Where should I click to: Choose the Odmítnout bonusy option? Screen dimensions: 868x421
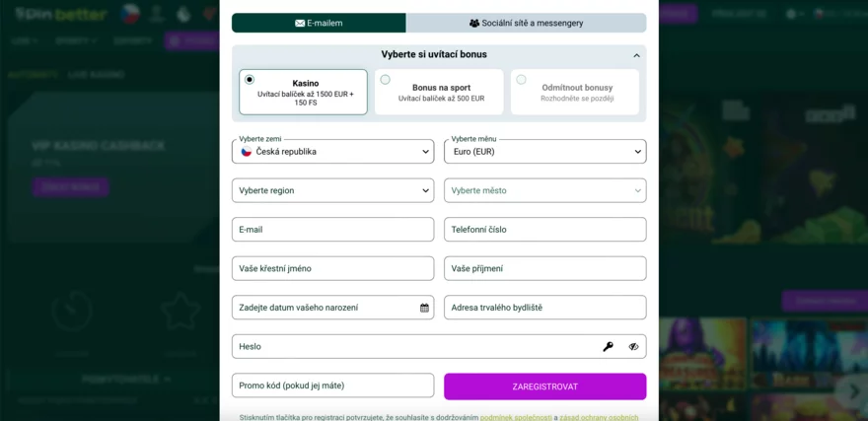[x=521, y=80]
